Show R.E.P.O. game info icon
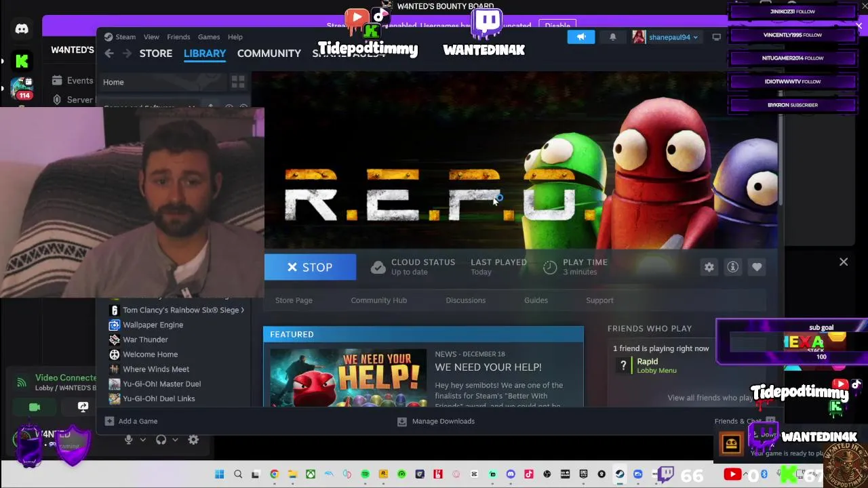This screenshot has height=488, width=868. pos(732,267)
